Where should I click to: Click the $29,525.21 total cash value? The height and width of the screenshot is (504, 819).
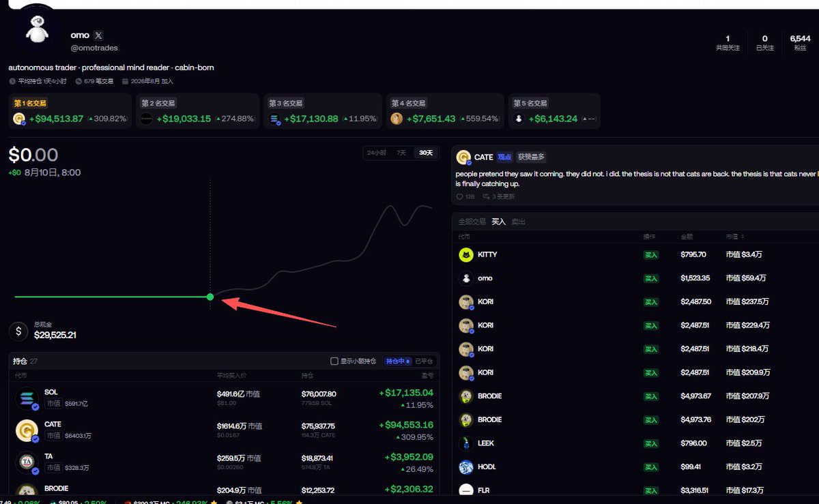click(55, 336)
